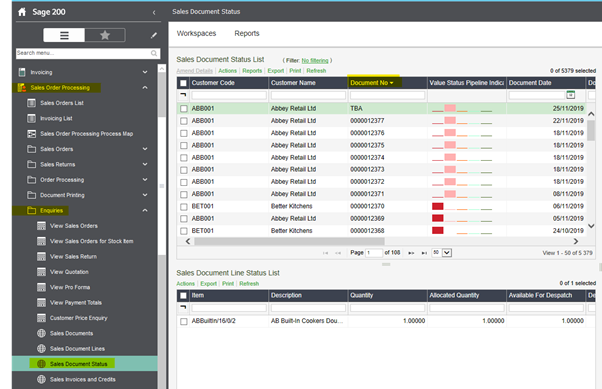Click the No filtering link
The image size is (602, 389).
click(315, 61)
